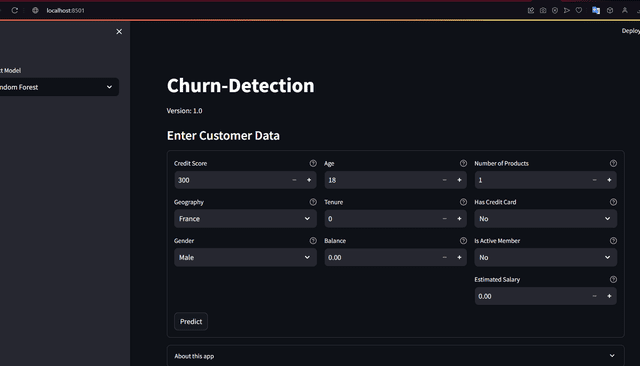
Task: Expand the About this app section
Action: [395, 356]
